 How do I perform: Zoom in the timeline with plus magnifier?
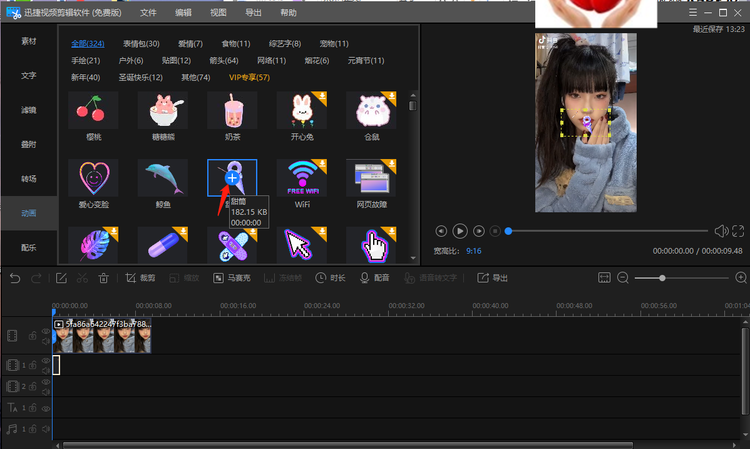741,278
